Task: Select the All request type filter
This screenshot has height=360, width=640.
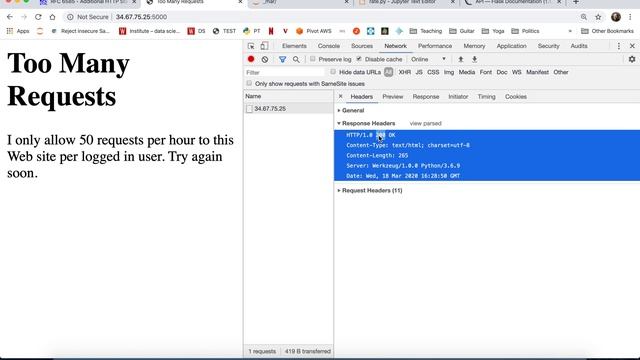Action: 389,72
